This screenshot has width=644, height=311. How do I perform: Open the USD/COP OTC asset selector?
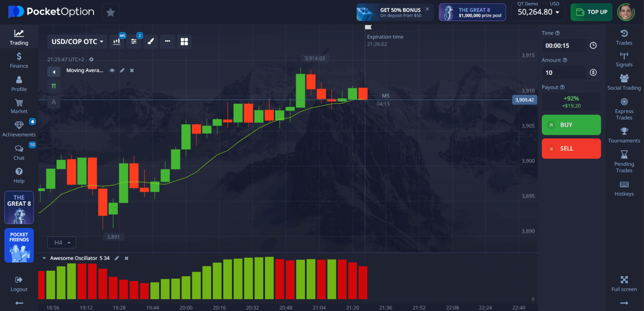(77, 41)
